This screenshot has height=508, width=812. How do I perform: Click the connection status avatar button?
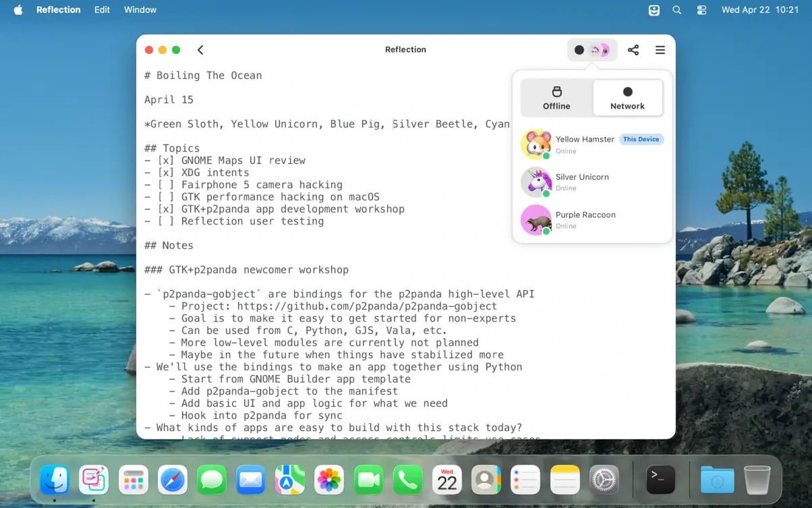tap(592, 49)
